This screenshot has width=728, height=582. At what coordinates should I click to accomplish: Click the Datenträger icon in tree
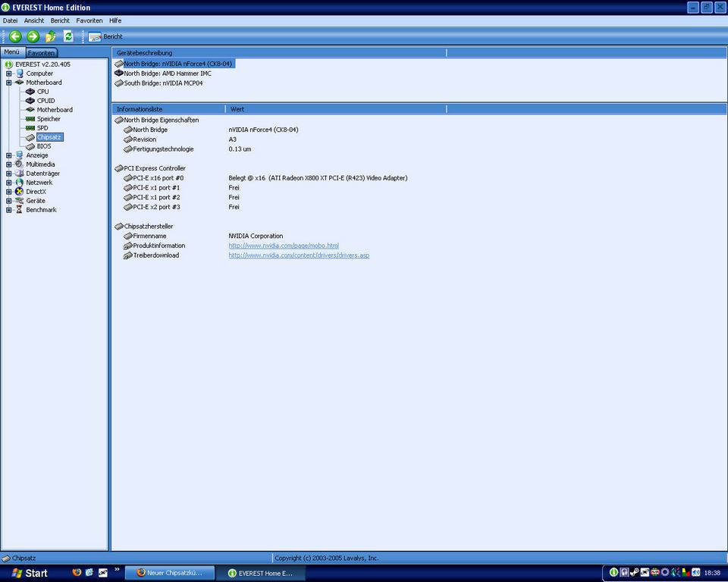click(20, 173)
